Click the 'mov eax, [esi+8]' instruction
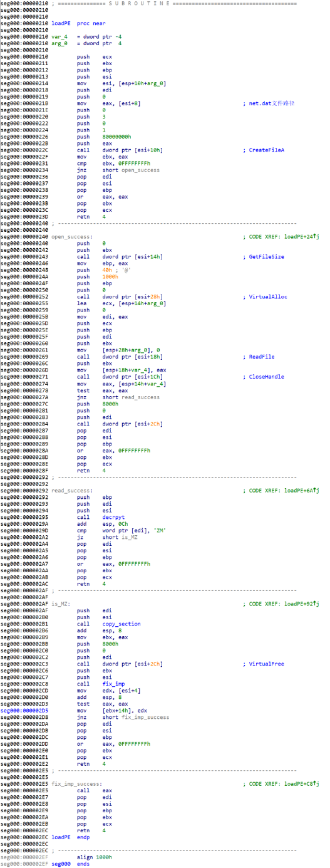 point(108,103)
